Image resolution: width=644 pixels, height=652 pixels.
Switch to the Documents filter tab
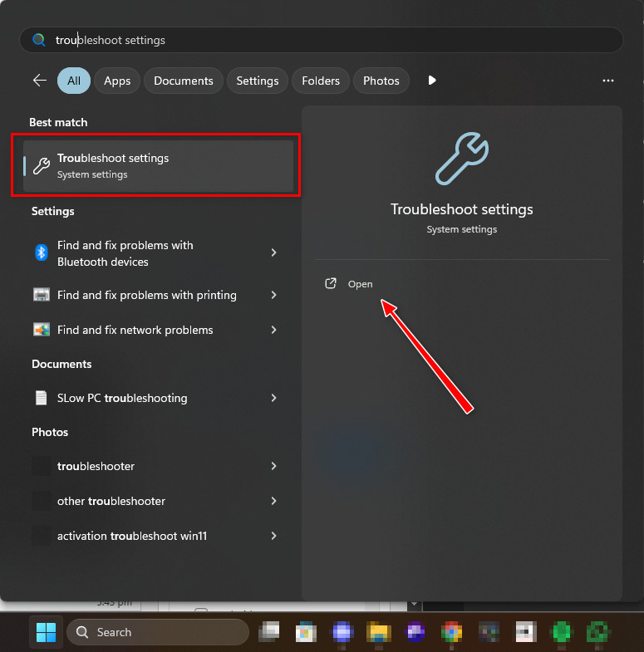click(184, 81)
